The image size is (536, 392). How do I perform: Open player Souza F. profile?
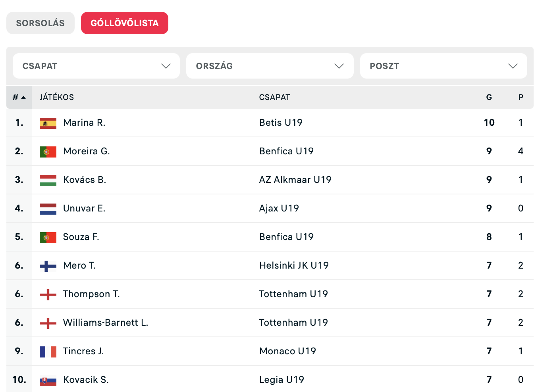81,237
